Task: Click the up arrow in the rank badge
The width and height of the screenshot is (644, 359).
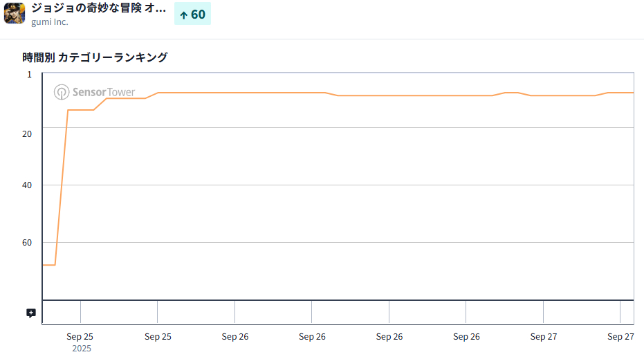Action: tap(184, 15)
